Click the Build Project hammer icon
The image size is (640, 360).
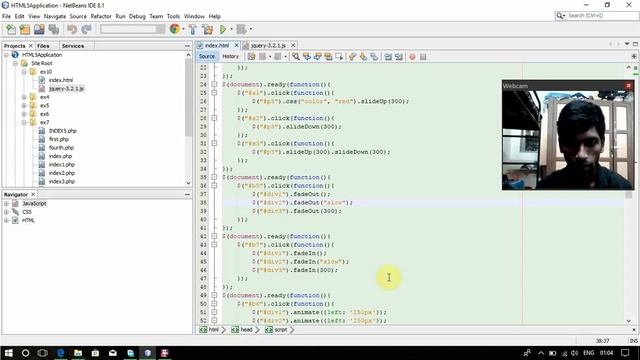tap(193, 29)
